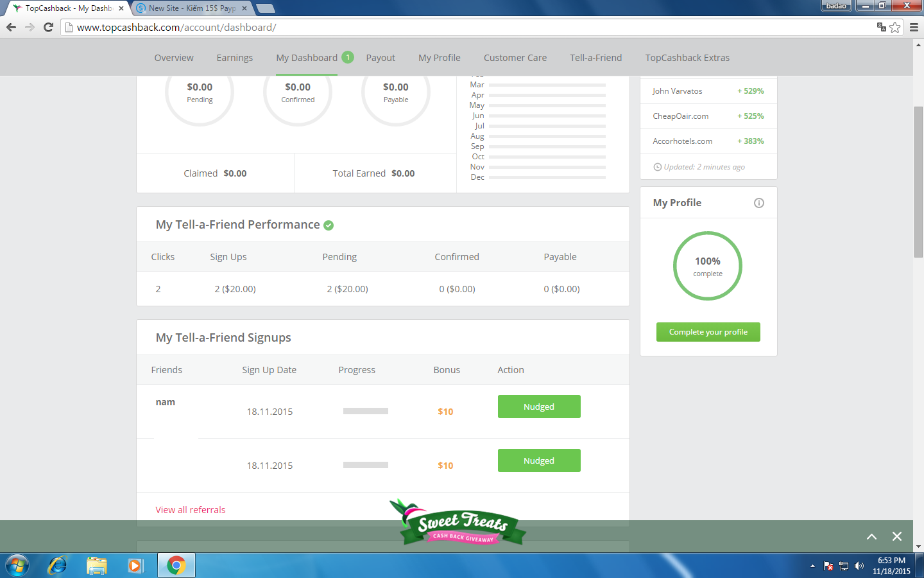
Task: Reload the TopCashback page
Action: tap(48, 27)
